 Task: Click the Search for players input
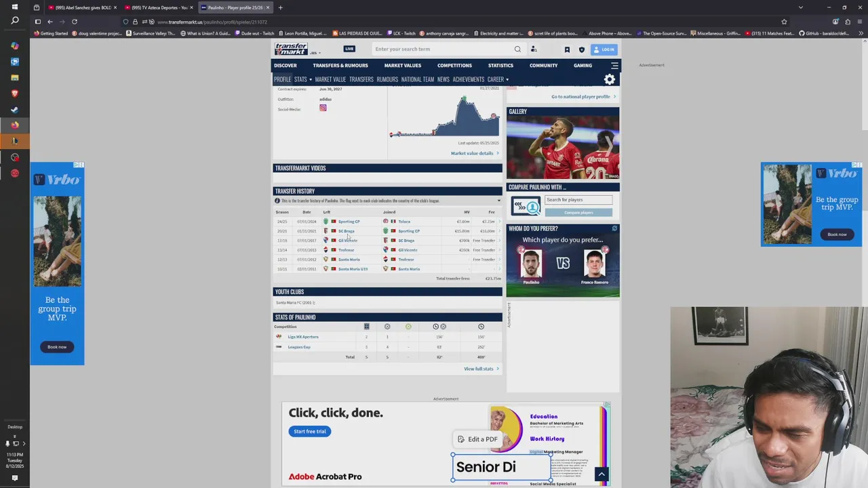click(578, 200)
